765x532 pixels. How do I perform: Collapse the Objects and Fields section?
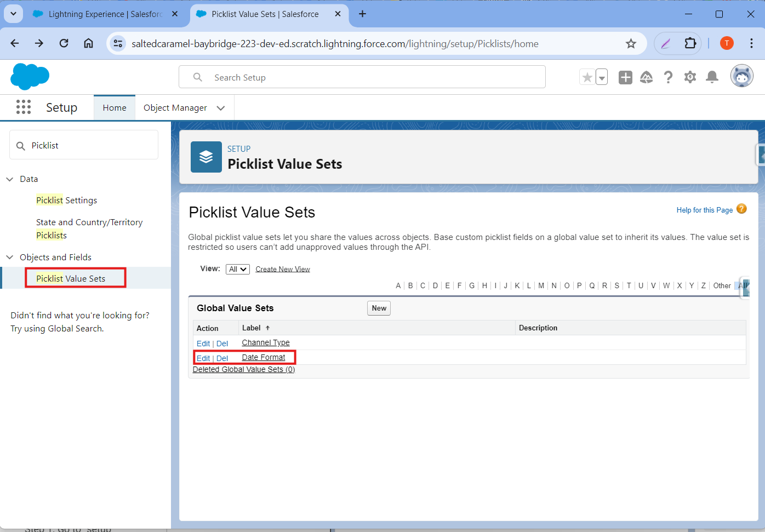10,258
